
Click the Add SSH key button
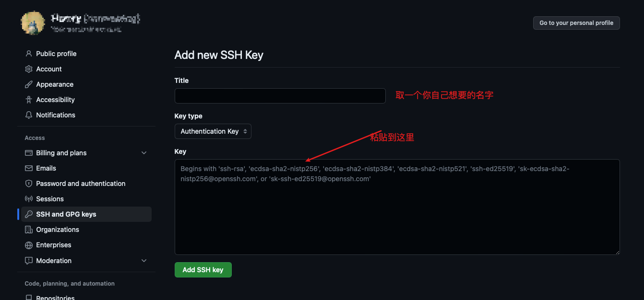point(203,270)
